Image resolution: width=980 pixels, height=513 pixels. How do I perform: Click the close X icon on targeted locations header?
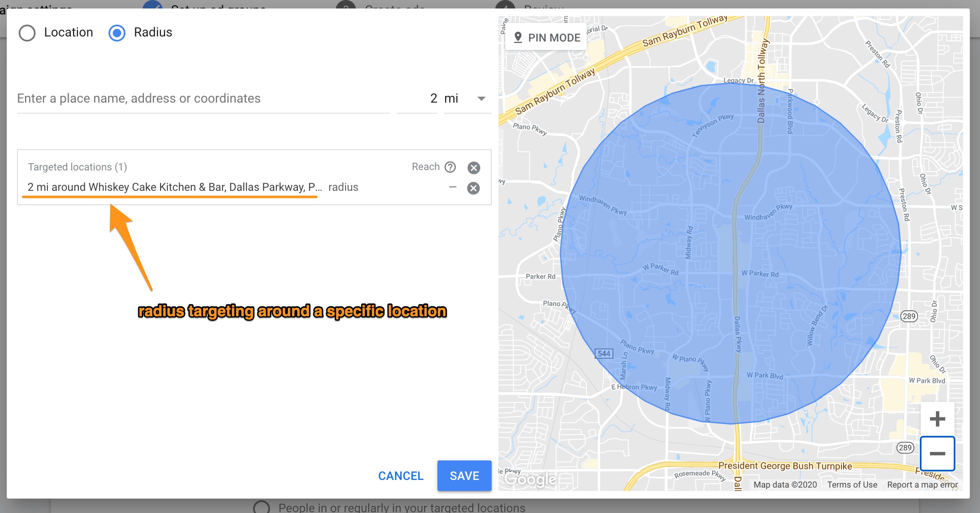click(474, 167)
